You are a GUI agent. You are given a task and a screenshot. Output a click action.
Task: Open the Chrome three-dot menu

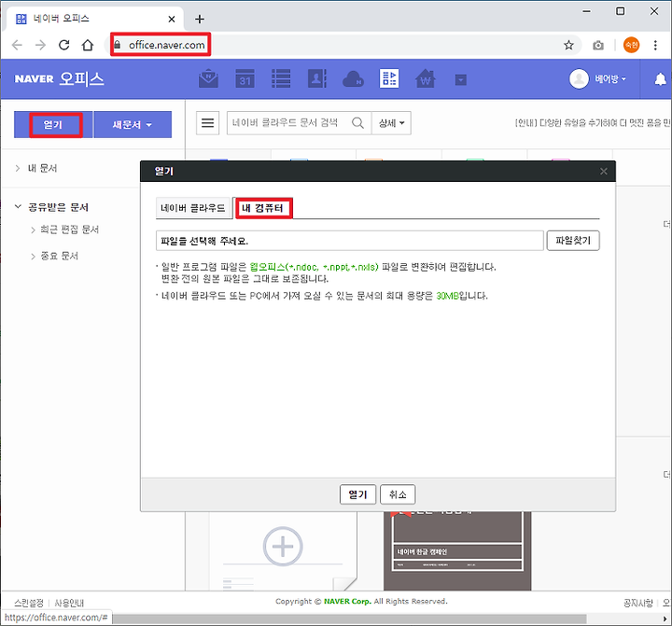pyautogui.click(x=655, y=45)
